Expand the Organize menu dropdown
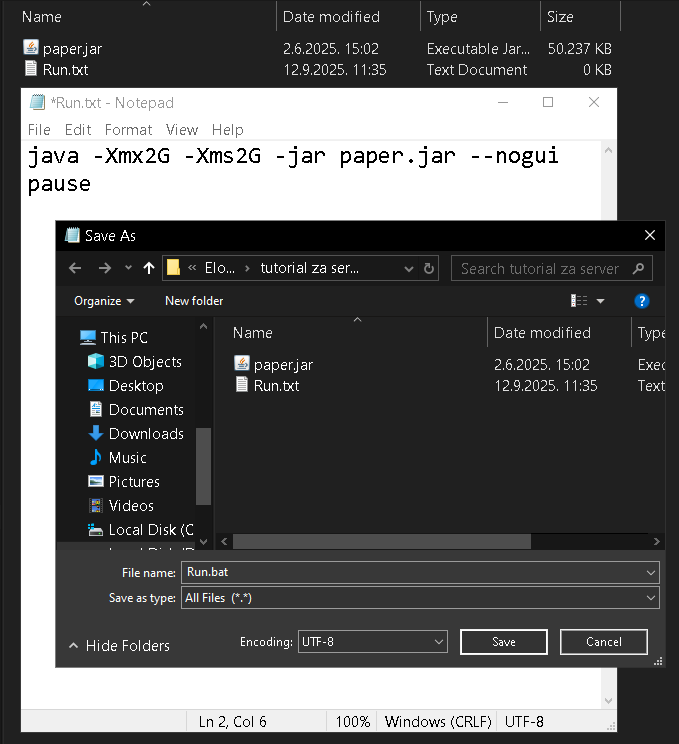 (104, 300)
